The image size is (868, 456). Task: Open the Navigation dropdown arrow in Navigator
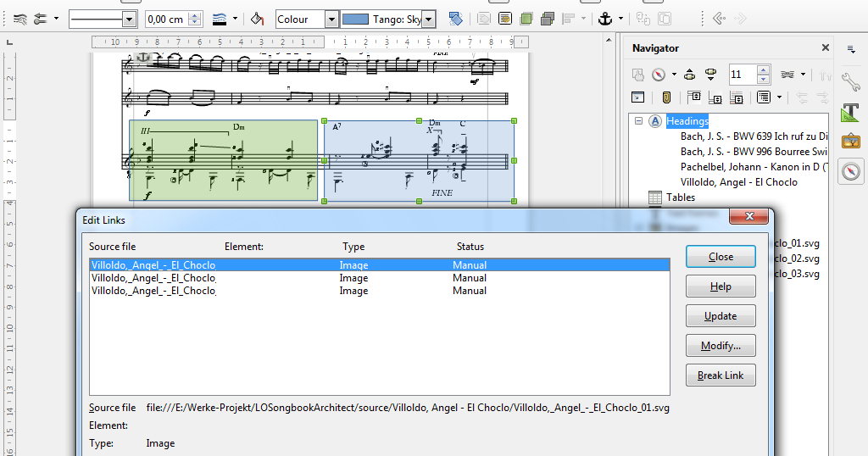(674, 74)
